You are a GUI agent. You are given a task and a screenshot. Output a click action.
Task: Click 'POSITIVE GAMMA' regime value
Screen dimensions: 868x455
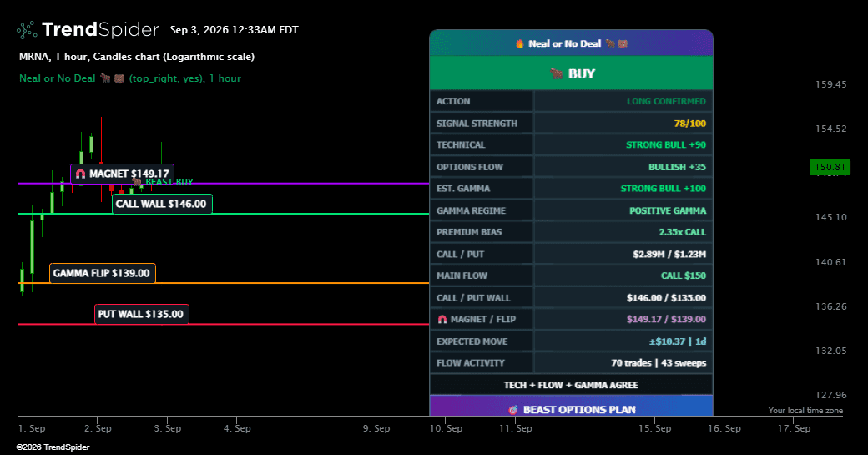click(x=668, y=211)
